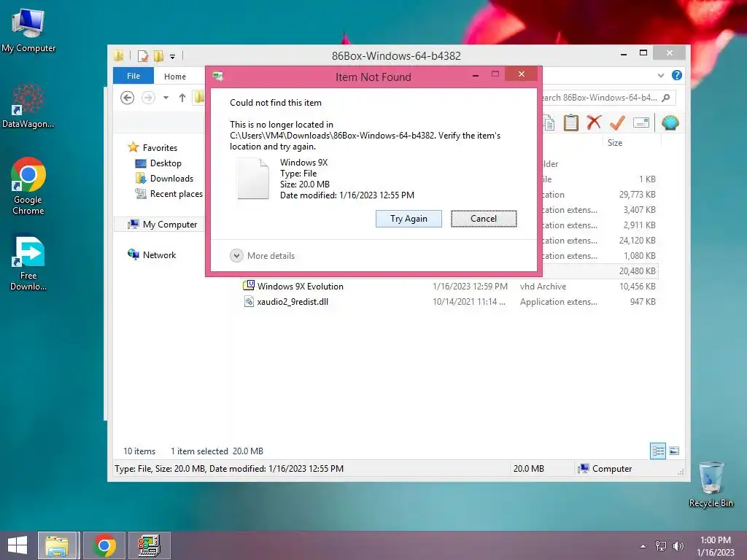
Task: Click File Explorer in the taskbar
Action: [57, 545]
